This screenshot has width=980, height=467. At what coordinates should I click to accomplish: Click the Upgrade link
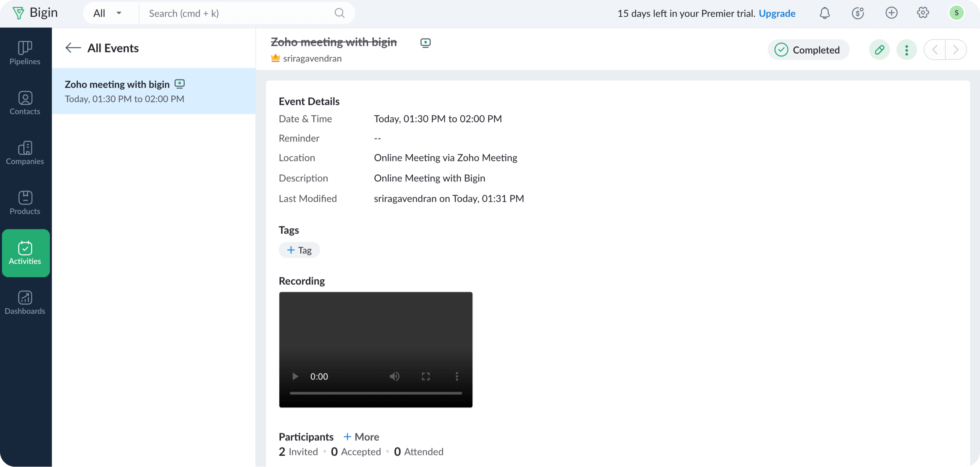pos(777,13)
